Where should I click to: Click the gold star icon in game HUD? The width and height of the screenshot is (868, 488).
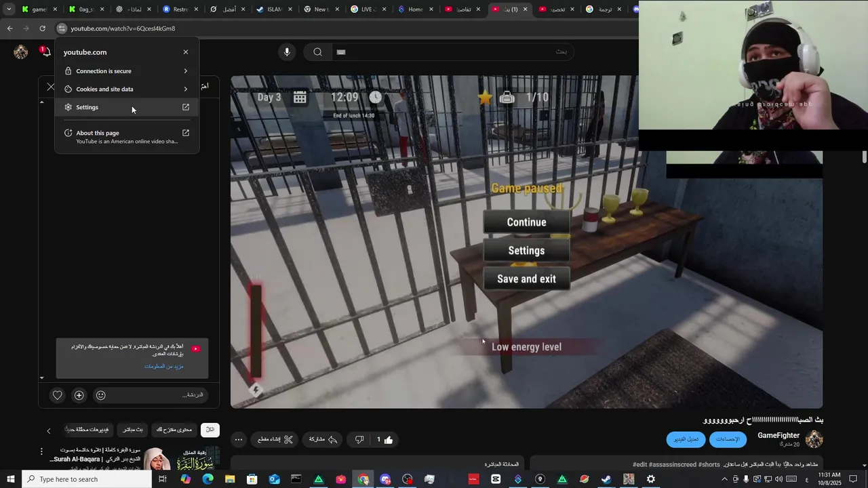pos(485,98)
